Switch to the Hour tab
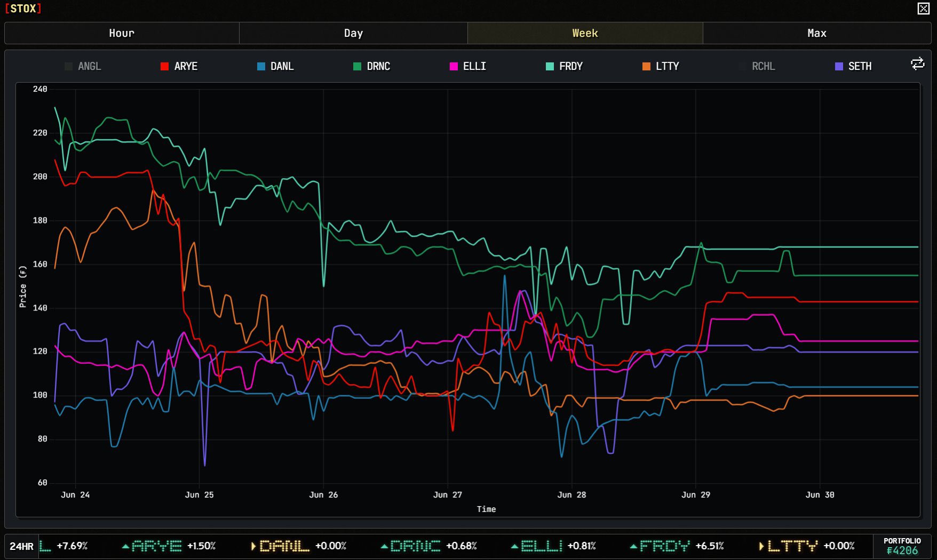 (x=122, y=33)
